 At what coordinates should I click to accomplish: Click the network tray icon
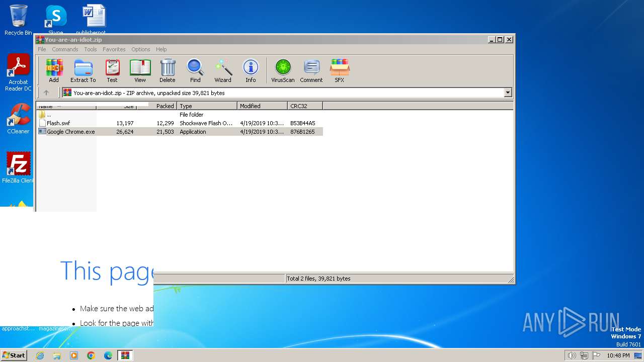584,355
